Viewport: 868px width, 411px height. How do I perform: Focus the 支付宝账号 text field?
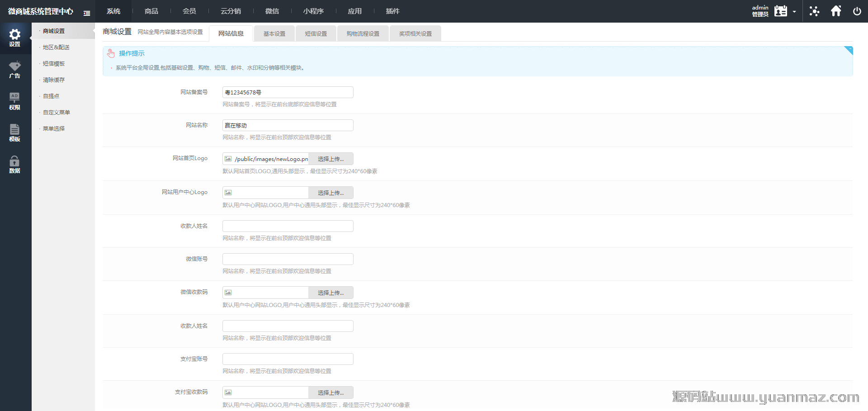[x=288, y=359]
